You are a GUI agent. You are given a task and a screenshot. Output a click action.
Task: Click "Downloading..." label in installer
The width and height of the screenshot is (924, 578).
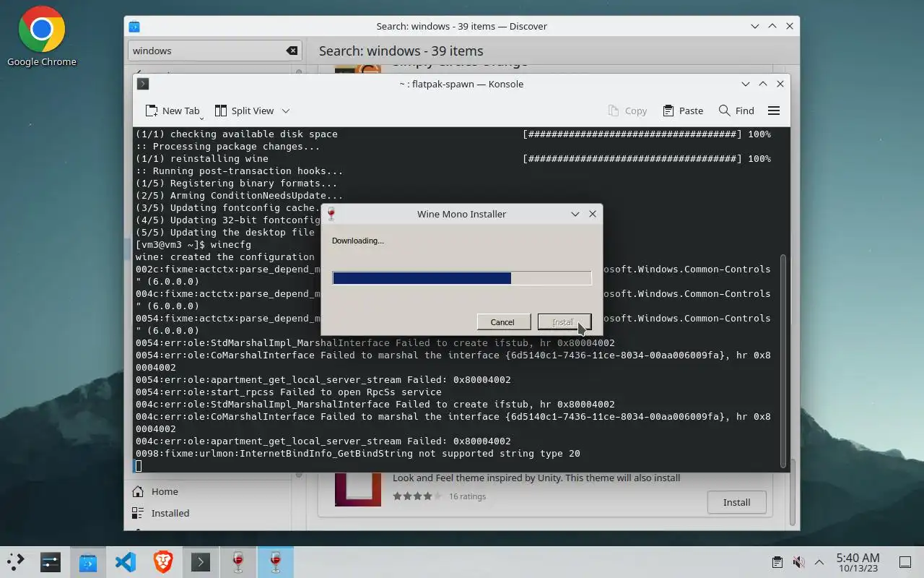(x=358, y=241)
